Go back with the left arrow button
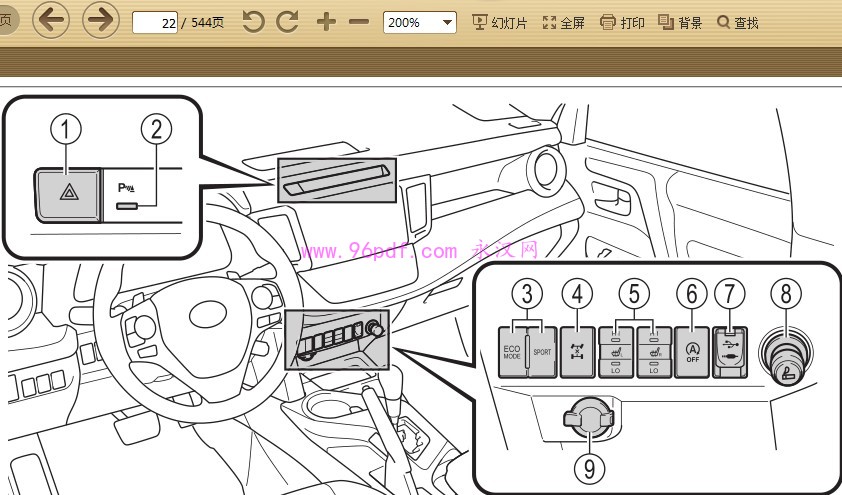The width and height of the screenshot is (842, 495). [x=51, y=21]
